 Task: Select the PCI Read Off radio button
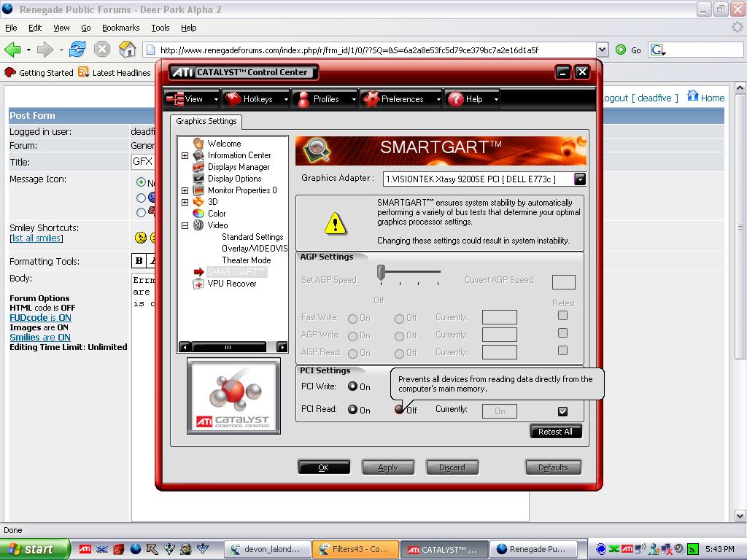point(400,410)
